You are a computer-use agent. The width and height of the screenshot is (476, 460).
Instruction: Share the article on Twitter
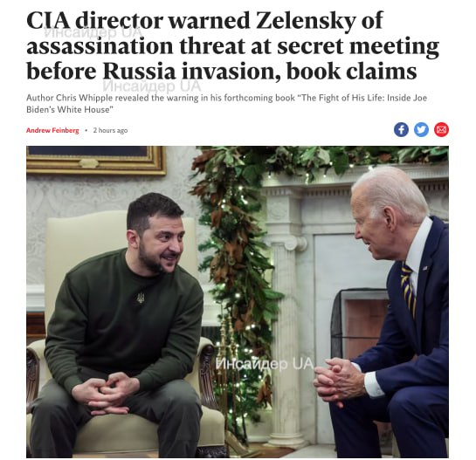coord(421,130)
